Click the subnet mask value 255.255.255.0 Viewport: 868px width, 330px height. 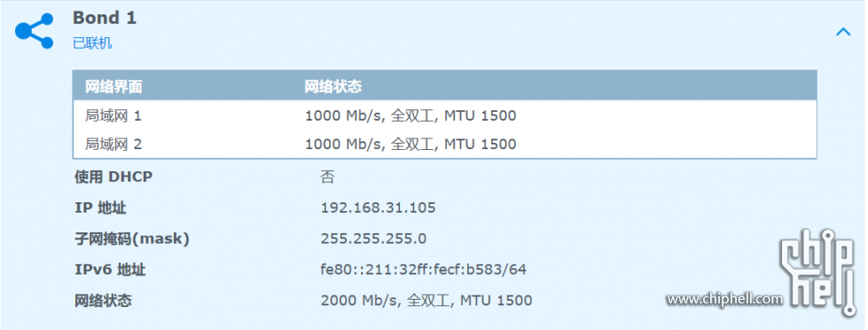pos(373,239)
